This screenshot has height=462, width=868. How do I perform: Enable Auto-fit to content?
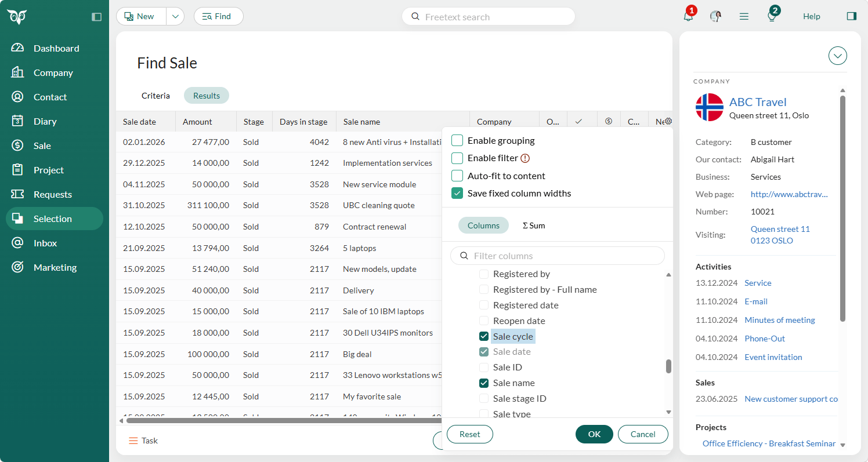pos(457,176)
